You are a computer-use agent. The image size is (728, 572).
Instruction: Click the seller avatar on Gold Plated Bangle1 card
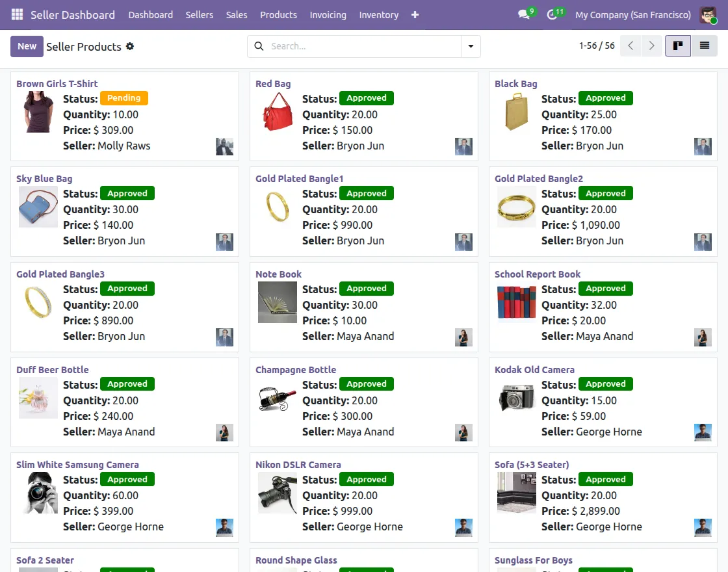[463, 242]
